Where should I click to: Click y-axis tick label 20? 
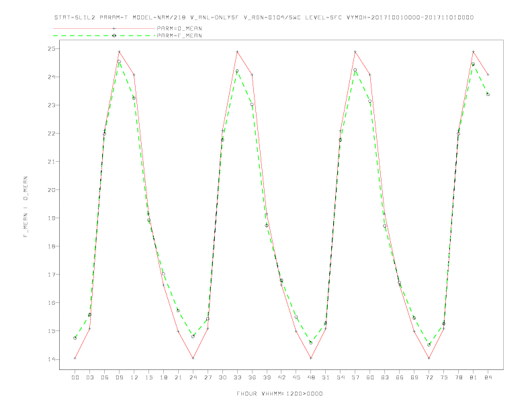(51, 190)
